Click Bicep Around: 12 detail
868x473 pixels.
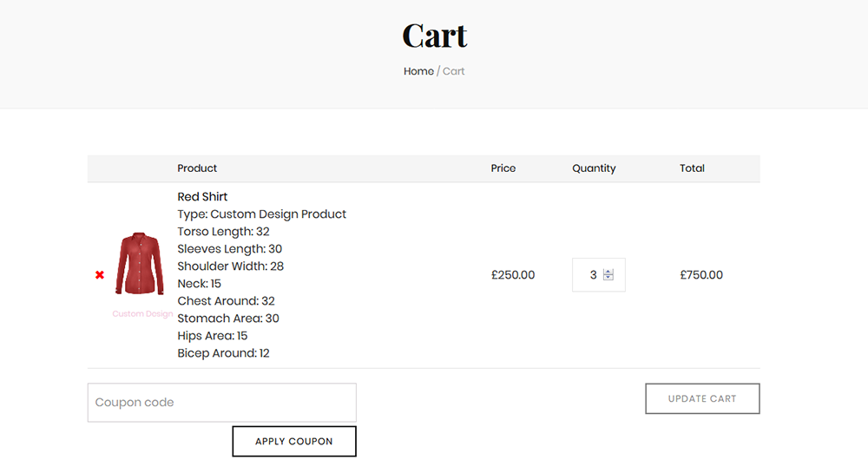tap(224, 353)
